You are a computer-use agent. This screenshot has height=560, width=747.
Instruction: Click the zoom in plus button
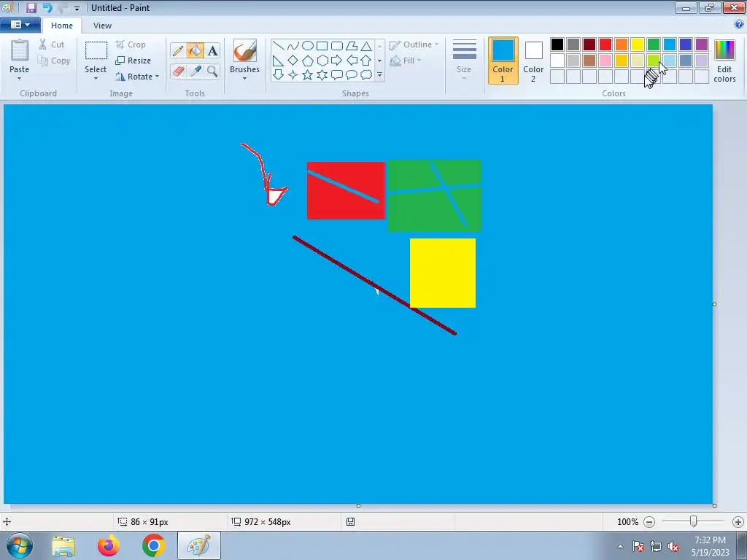[738, 522]
